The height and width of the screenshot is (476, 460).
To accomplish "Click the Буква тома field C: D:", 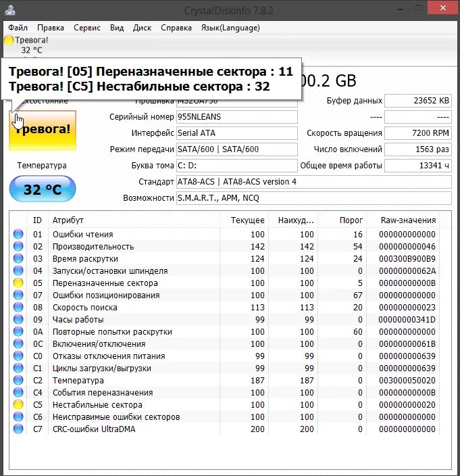I will pos(237,166).
